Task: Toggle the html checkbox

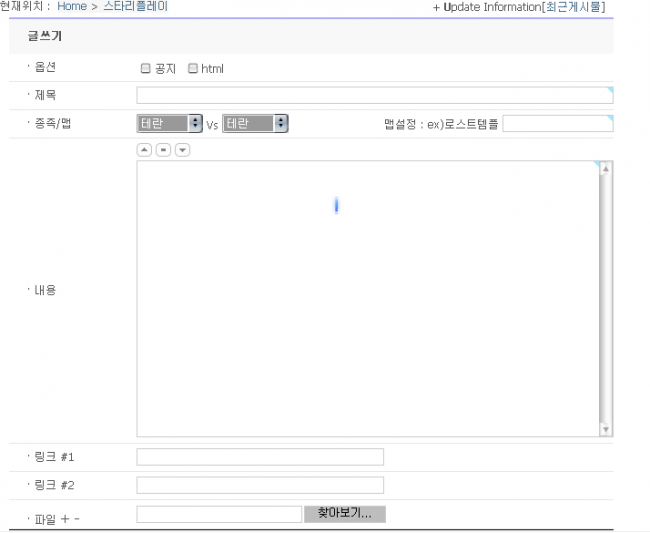Action: coord(193,69)
